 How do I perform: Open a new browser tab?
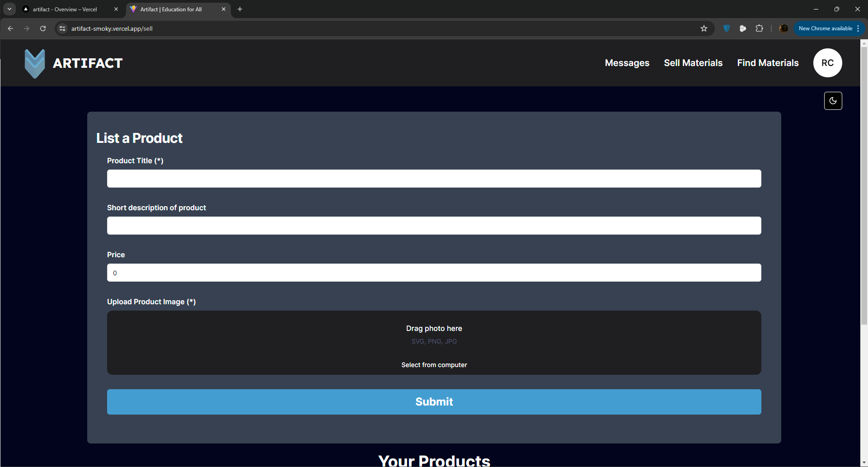point(240,9)
